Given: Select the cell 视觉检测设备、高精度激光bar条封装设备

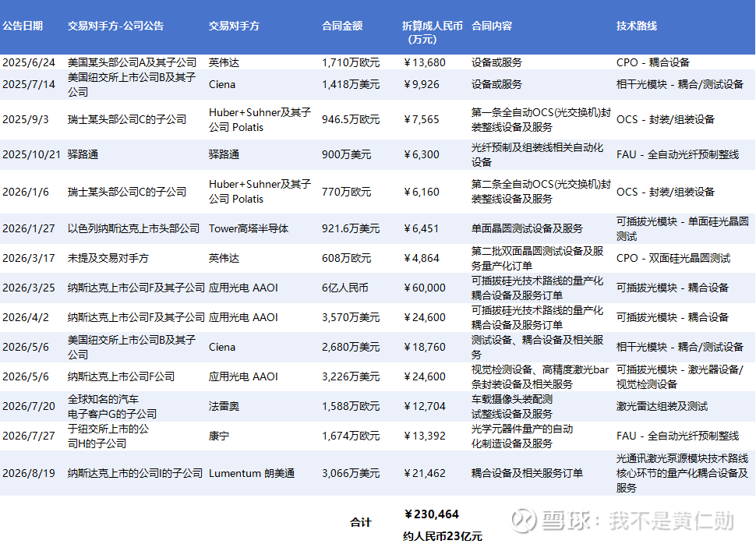Looking at the screenshot, I should coord(540,376).
